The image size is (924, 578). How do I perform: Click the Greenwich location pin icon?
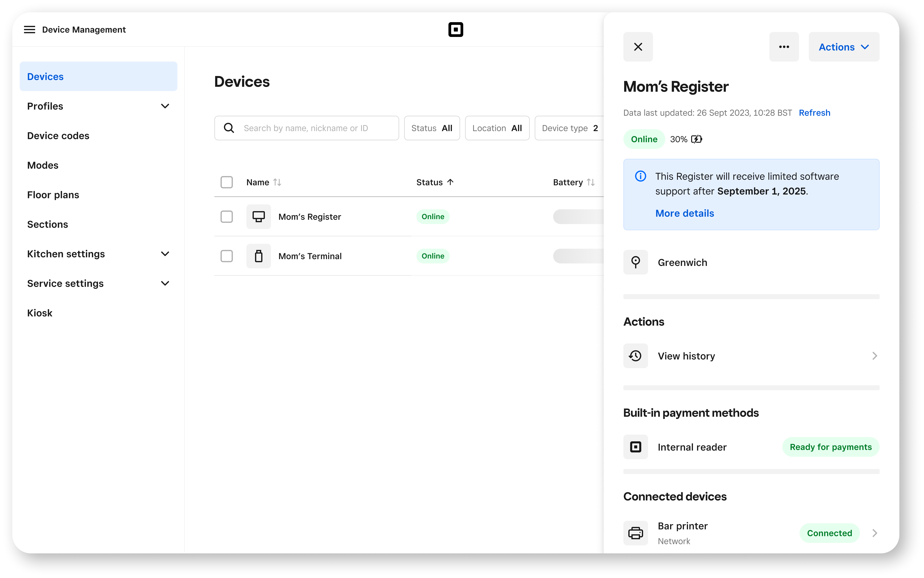point(635,262)
